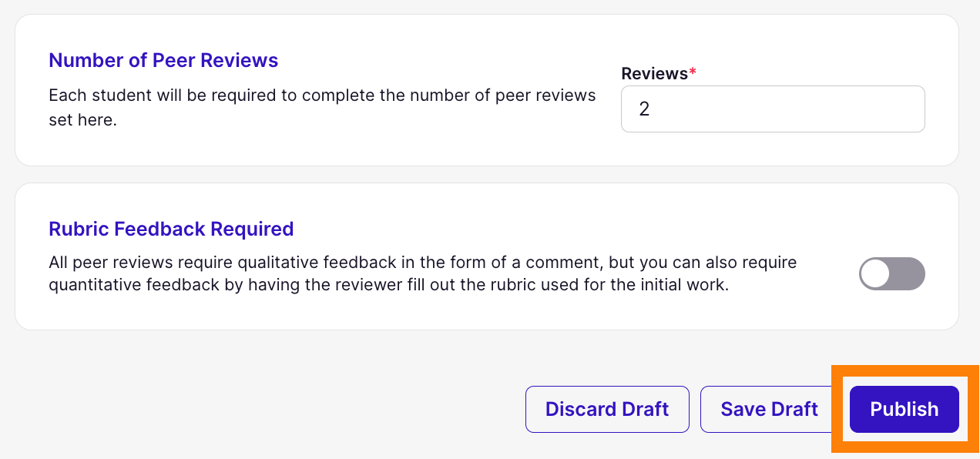The height and width of the screenshot is (459, 980).
Task: Select the Number of Peer Reviews heading
Action: point(163,60)
